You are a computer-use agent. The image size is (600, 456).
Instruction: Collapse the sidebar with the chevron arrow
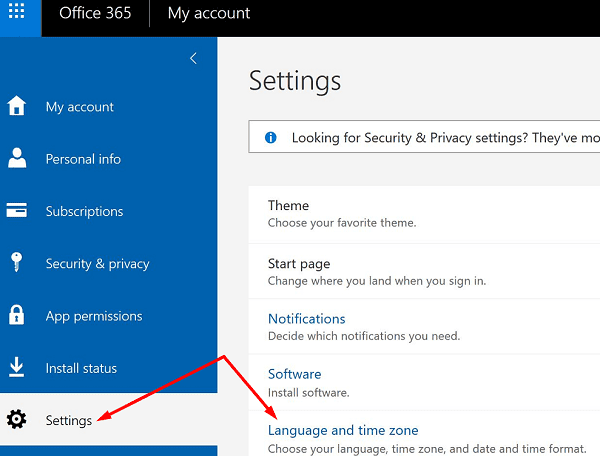click(x=193, y=59)
